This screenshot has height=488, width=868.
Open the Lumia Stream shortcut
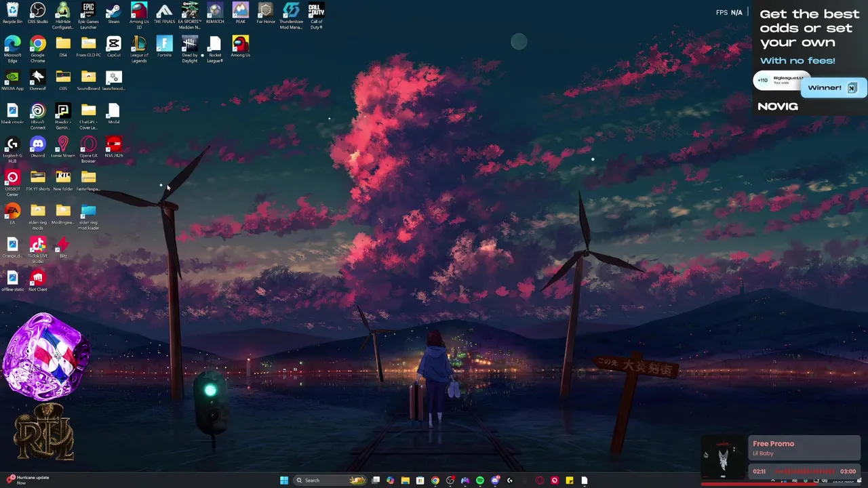click(63, 148)
